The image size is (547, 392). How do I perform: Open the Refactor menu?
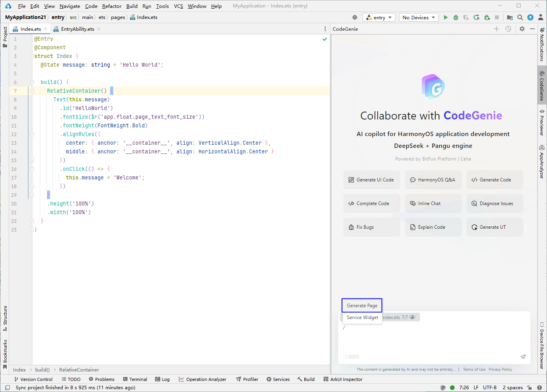112,6
